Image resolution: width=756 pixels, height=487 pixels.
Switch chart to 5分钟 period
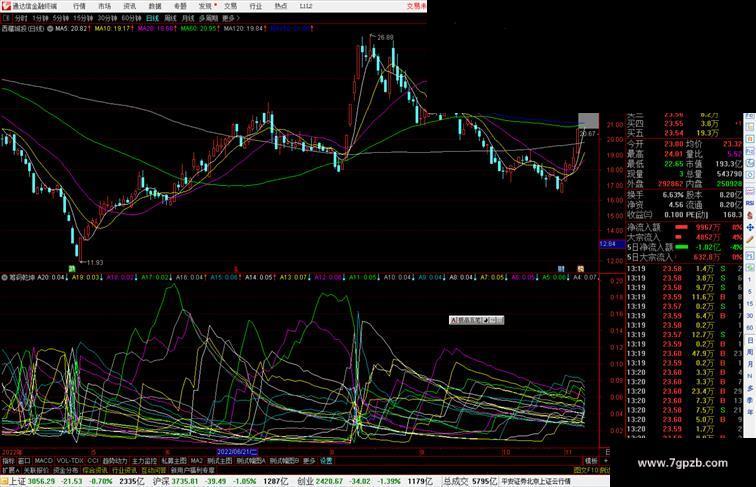coord(60,18)
